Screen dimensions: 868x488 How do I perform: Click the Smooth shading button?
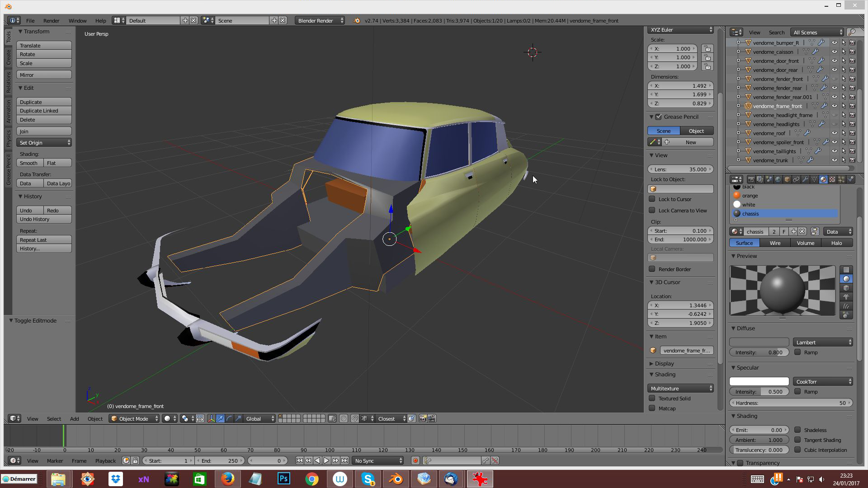[30, 163]
